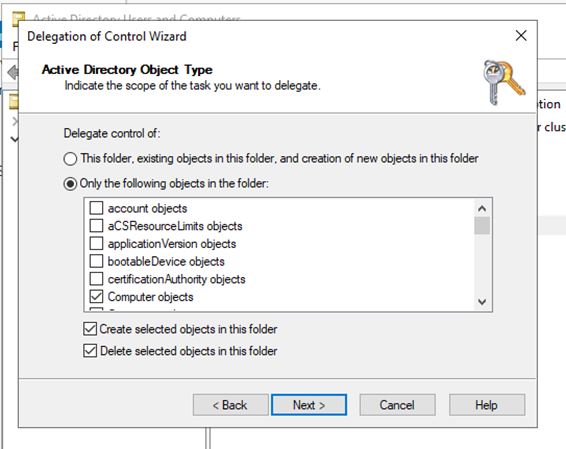Image resolution: width=566 pixels, height=449 pixels.
Task: Tick applicationVersion objects in the list
Action: tap(96, 244)
